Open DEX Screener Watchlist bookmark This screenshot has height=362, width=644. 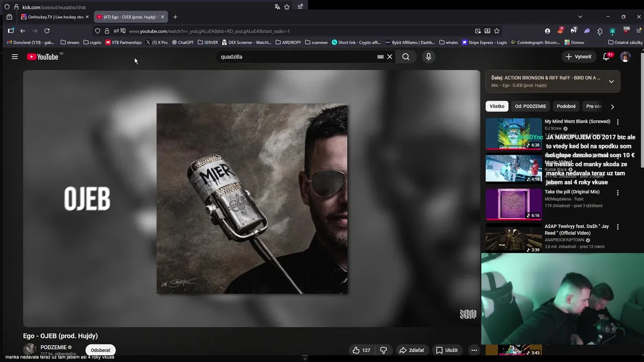pyautogui.click(x=247, y=43)
